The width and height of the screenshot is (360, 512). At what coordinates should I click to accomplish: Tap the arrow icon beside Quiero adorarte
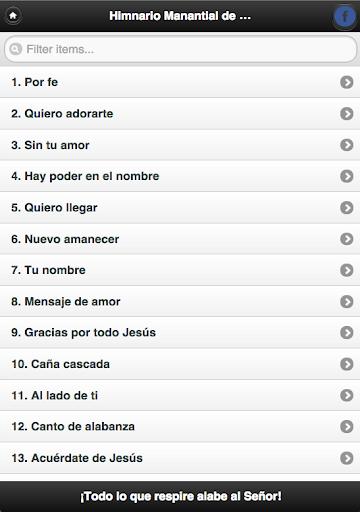coord(347,114)
